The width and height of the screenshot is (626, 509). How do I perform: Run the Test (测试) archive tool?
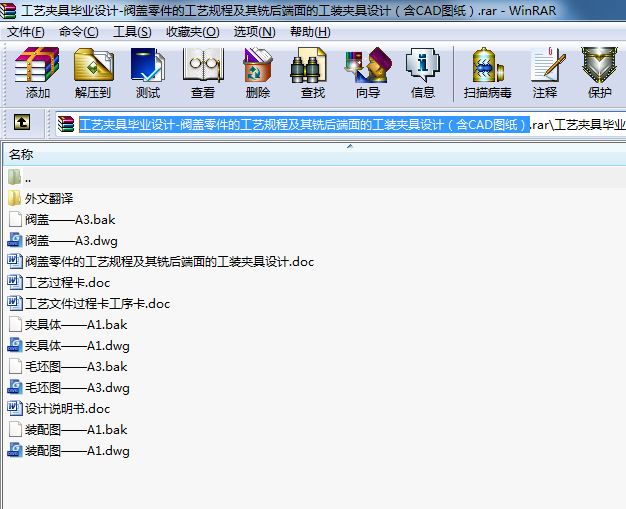(148, 73)
